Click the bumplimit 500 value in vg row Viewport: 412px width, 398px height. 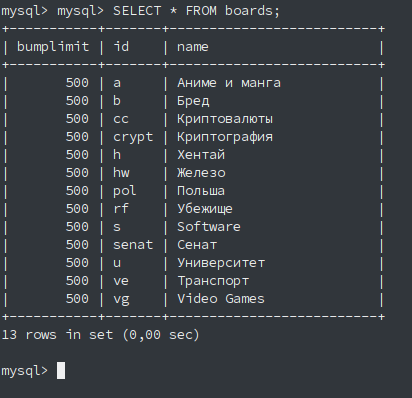tap(77, 299)
